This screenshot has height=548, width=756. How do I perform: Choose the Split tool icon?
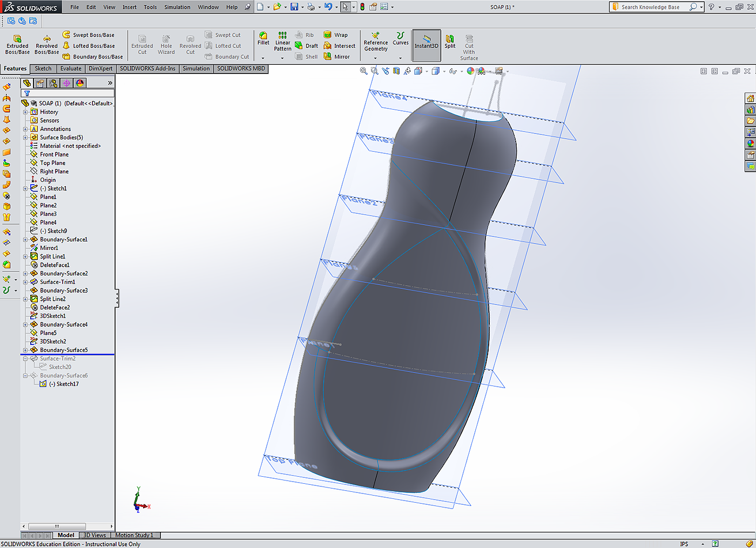[x=450, y=42]
